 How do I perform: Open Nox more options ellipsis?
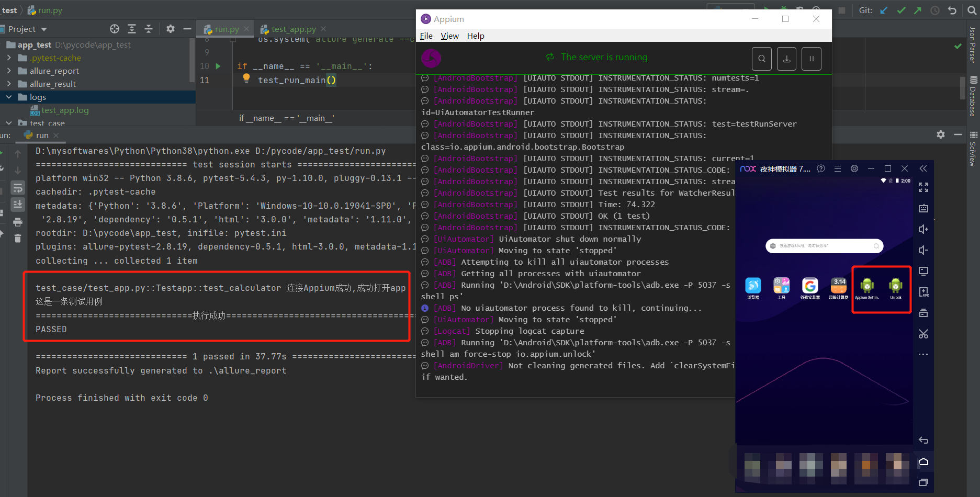coord(923,355)
